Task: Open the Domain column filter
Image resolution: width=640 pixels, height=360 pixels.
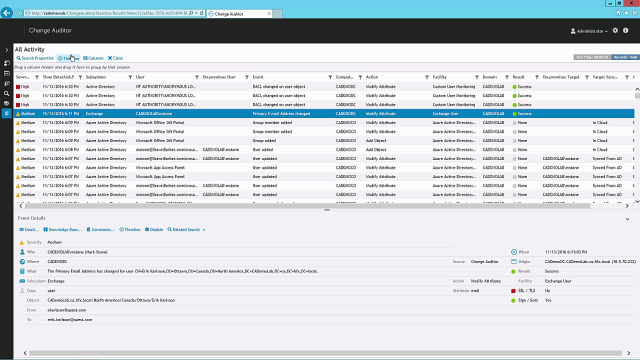Action: [507, 77]
